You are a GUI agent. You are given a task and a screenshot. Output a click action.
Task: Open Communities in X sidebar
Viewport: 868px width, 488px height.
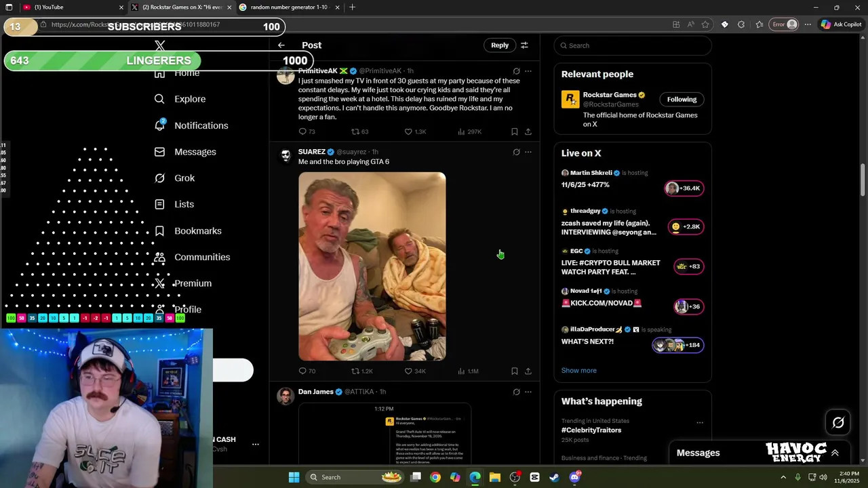click(x=192, y=257)
